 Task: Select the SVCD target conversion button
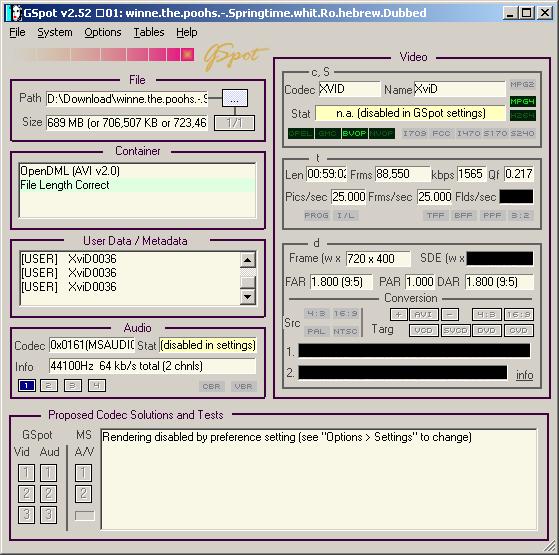point(455,330)
